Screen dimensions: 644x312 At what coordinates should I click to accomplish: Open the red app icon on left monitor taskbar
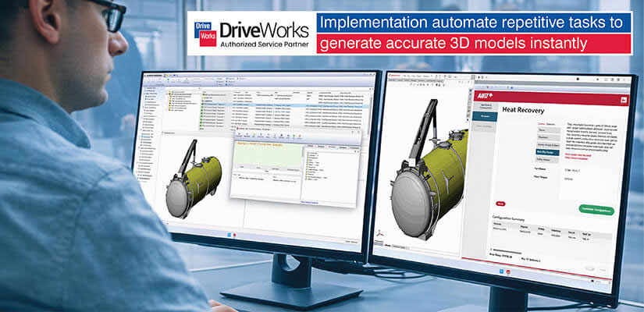(x=235, y=236)
